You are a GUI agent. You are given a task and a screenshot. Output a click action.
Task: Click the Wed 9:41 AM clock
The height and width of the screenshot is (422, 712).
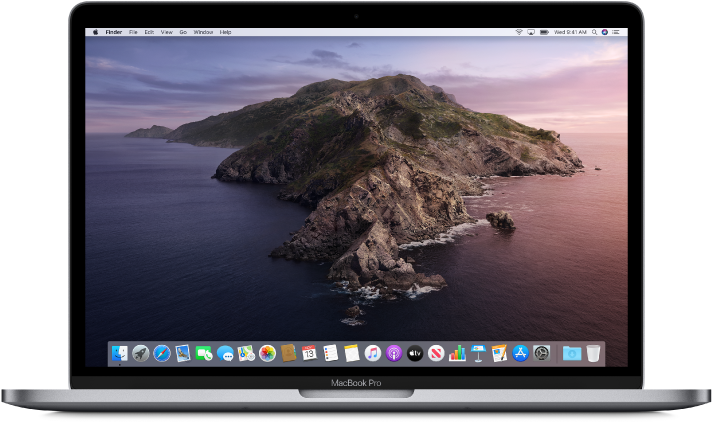pyautogui.click(x=570, y=32)
